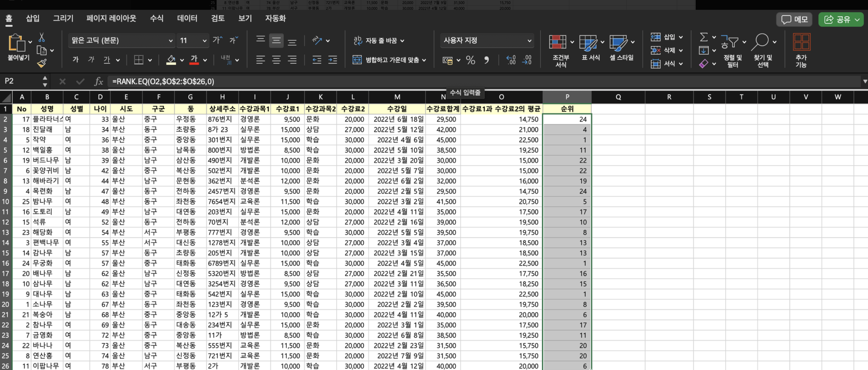This screenshot has height=370, width=868.
Task: Open conditional formatting (조건부 서식)
Action: point(558,42)
